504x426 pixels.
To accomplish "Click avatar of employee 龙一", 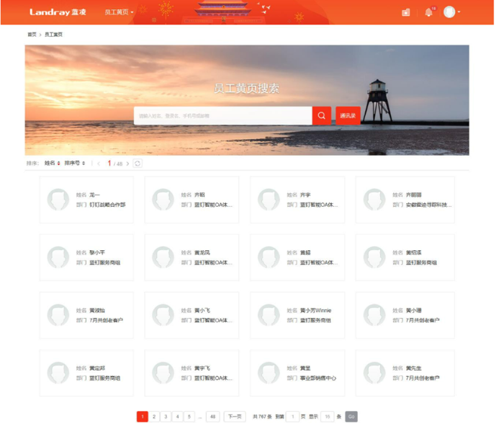I will (x=58, y=200).
